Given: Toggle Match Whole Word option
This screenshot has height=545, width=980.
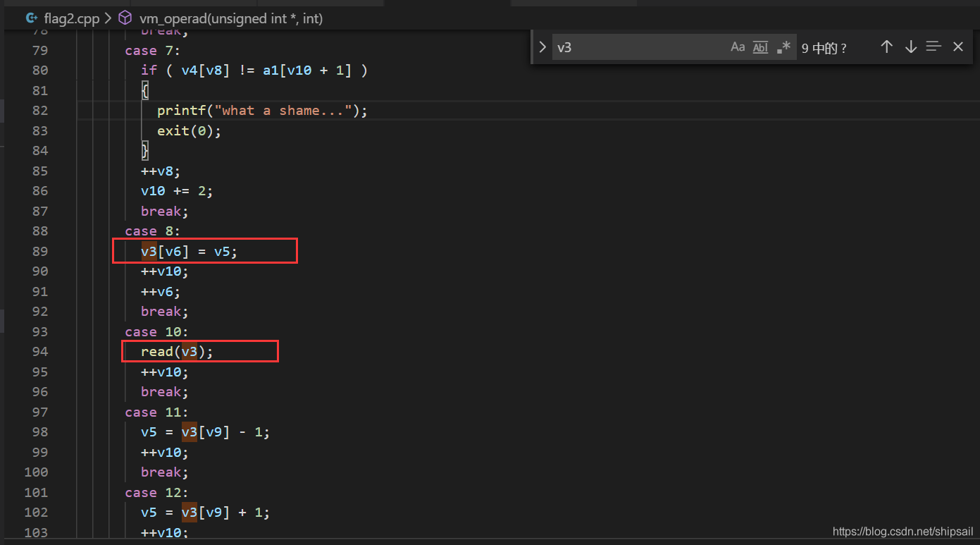Looking at the screenshot, I should click(x=760, y=47).
